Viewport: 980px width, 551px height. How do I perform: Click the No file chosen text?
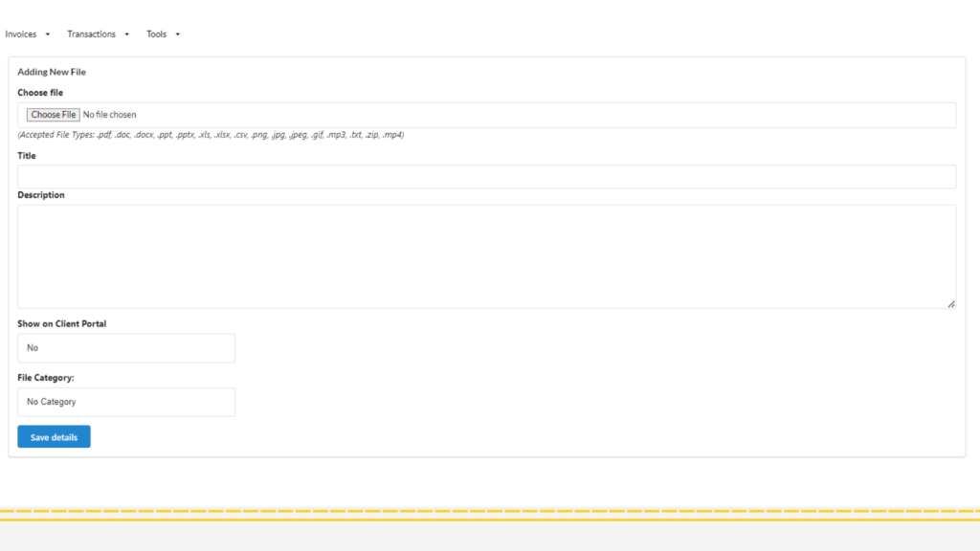click(x=109, y=115)
